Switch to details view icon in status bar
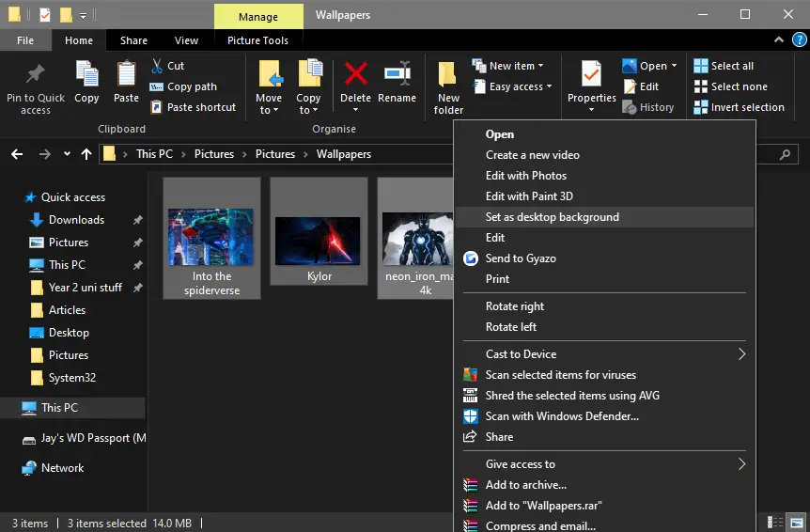This screenshot has width=810, height=532. coord(775,523)
